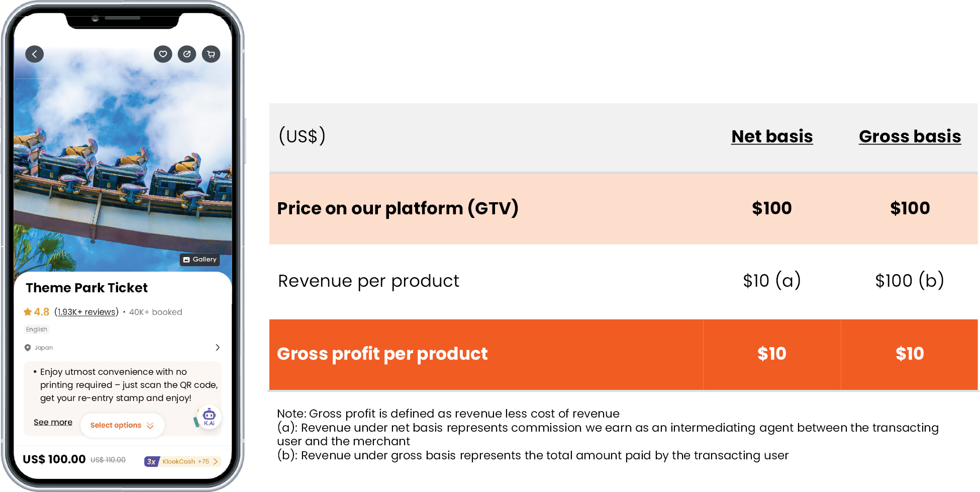Click the US$ 100.00 price
The image size is (980, 492).
54,459
